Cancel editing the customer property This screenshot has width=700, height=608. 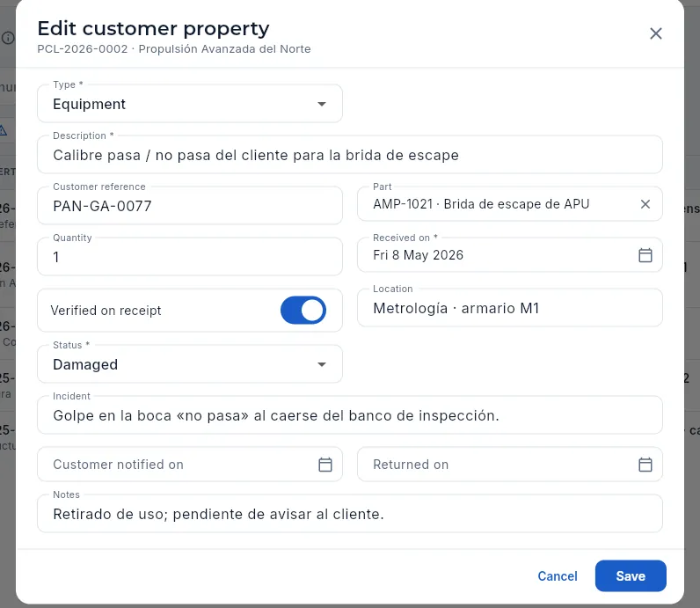pyautogui.click(x=558, y=575)
